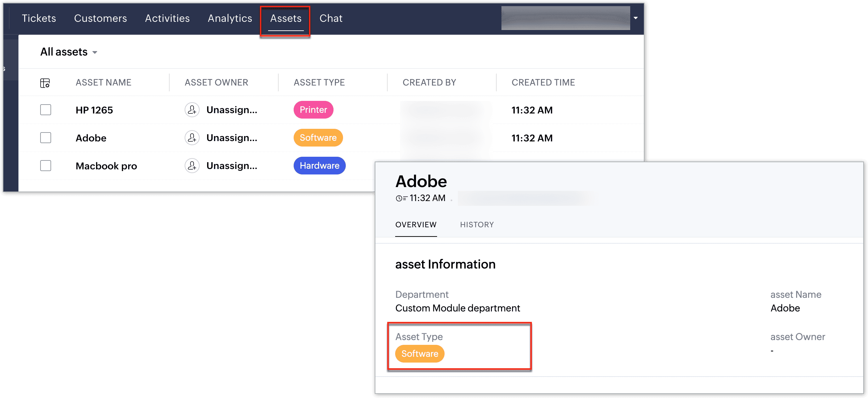Click the clock icon beside 11:32 AM
Viewport: 868px width, 398px height.
tap(401, 198)
